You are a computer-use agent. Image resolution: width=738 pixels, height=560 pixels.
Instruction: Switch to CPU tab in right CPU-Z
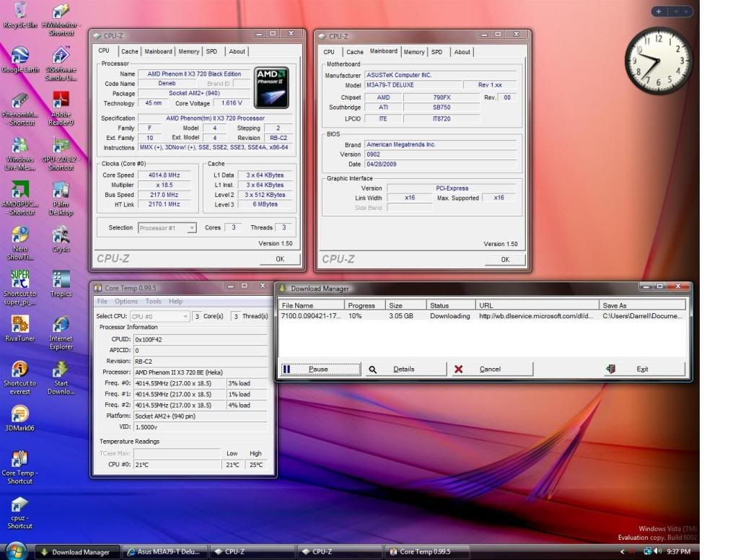(x=329, y=52)
